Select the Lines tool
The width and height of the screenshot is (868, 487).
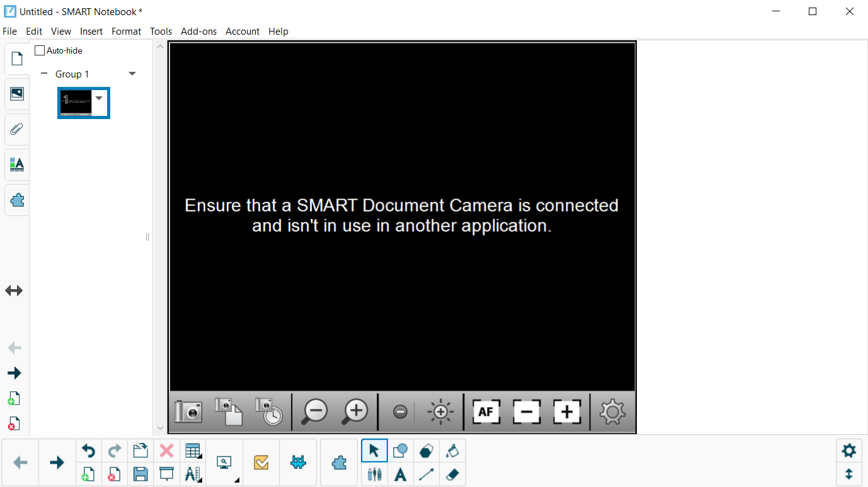click(426, 474)
